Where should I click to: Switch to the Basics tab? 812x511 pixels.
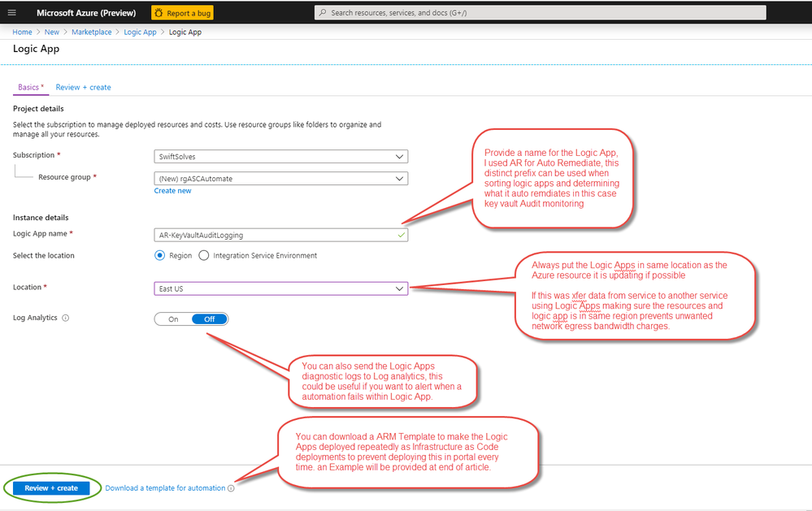(31, 88)
